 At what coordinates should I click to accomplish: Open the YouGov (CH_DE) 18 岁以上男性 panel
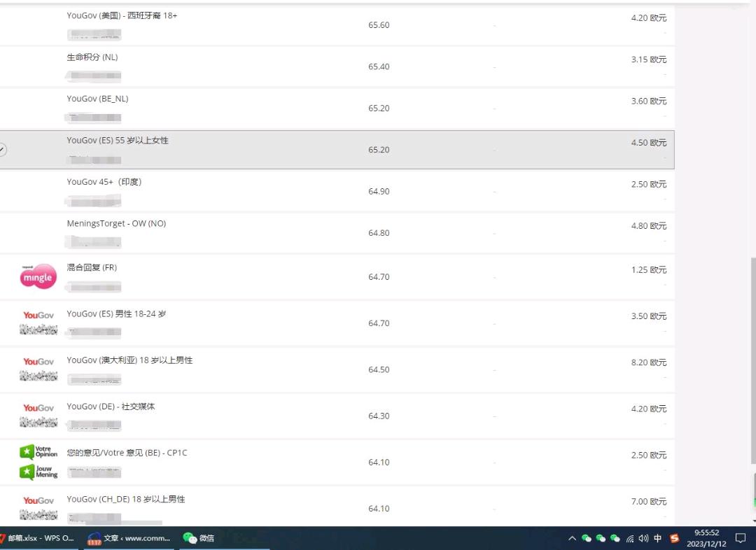coord(126,499)
